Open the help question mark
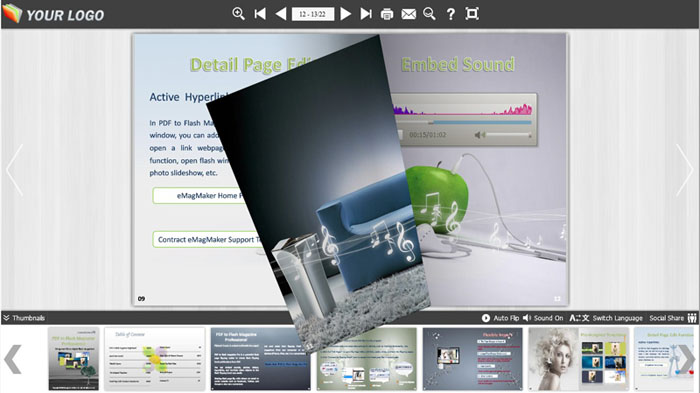This screenshot has width=700, height=393. [451, 14]
